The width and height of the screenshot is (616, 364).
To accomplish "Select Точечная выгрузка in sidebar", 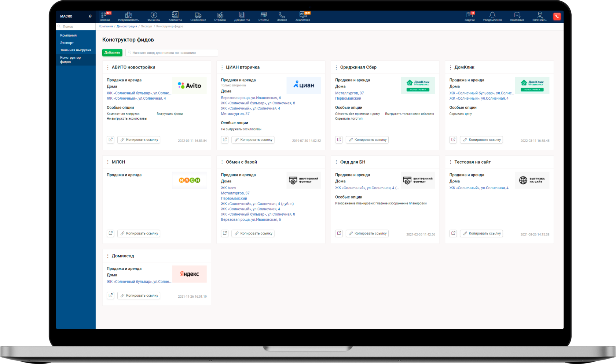I will (x=76, y=50).
